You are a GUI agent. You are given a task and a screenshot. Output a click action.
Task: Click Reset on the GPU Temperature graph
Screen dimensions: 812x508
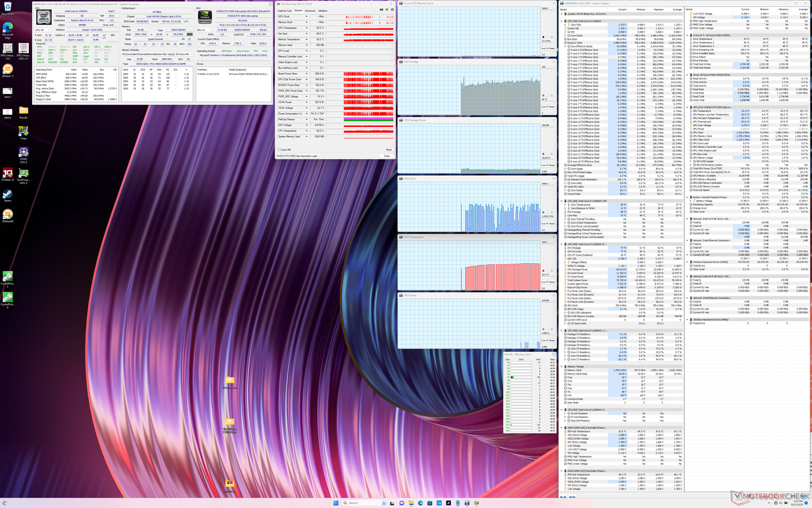point(552,282)
